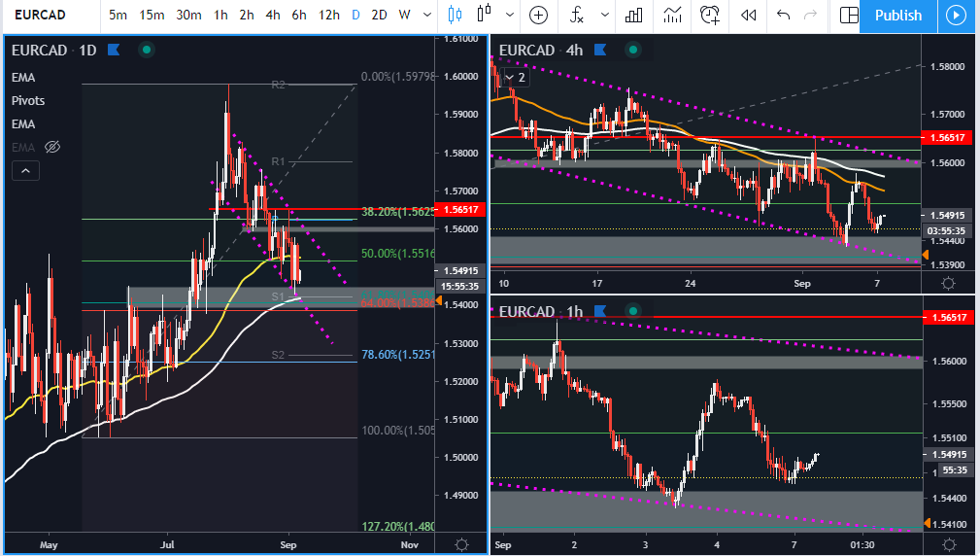Select the hollow candles chart style icon
The height and width of the screenshot is (556, 980).
(485, 14)
